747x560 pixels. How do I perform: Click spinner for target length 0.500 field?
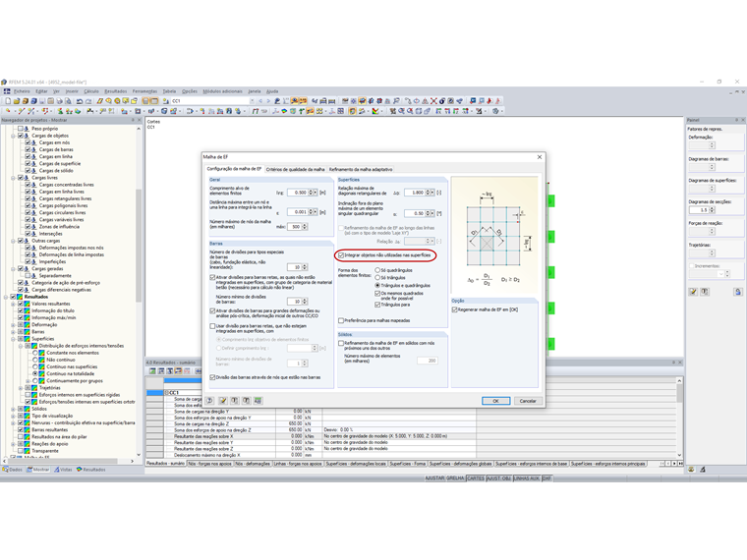click(x=311, y=193)
